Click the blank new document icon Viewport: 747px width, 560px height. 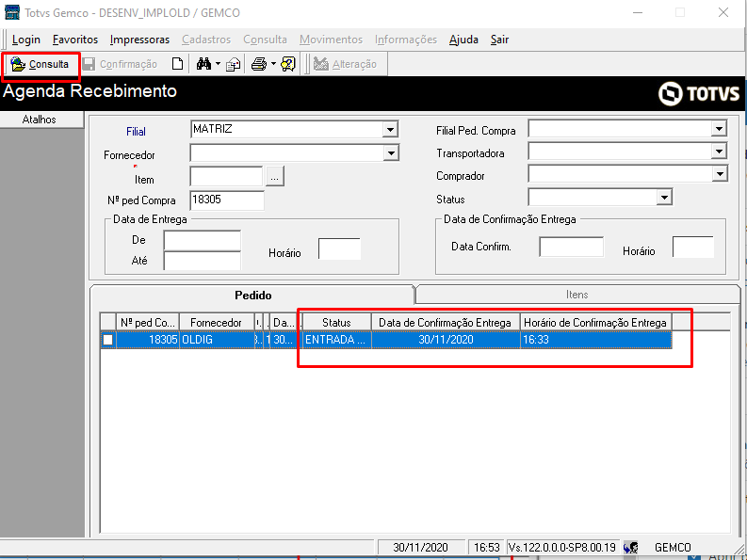tap(177, 64)
